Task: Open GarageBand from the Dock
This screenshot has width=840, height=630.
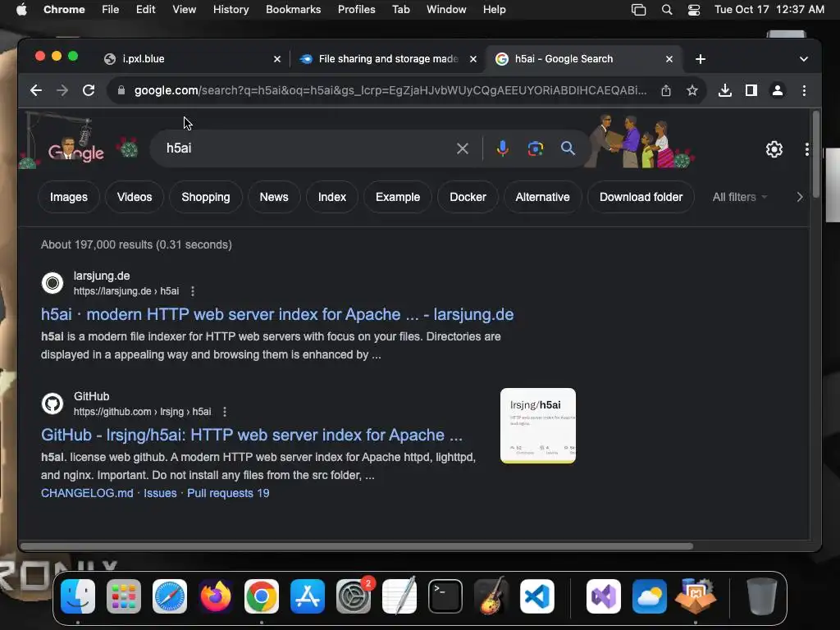Action: (491, 596)
